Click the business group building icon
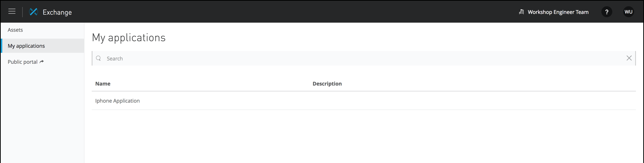This screenshot has width=644, height=163. [521, 12]
